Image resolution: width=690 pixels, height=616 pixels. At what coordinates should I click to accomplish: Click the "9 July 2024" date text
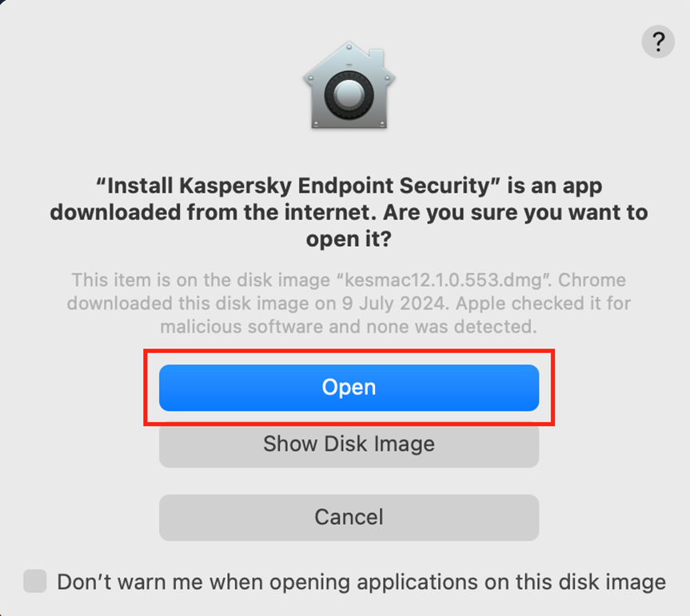pos(396,304)
